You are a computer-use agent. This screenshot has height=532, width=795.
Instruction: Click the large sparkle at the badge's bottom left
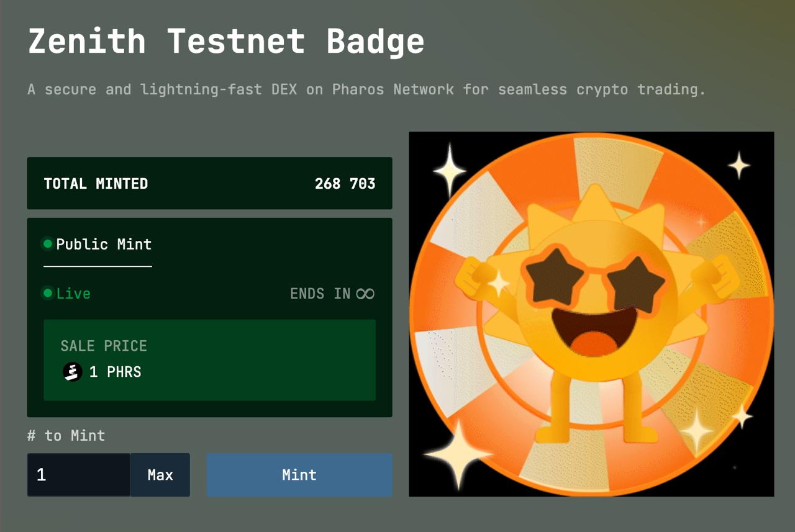pyautogui.click(x=458, y=454)
